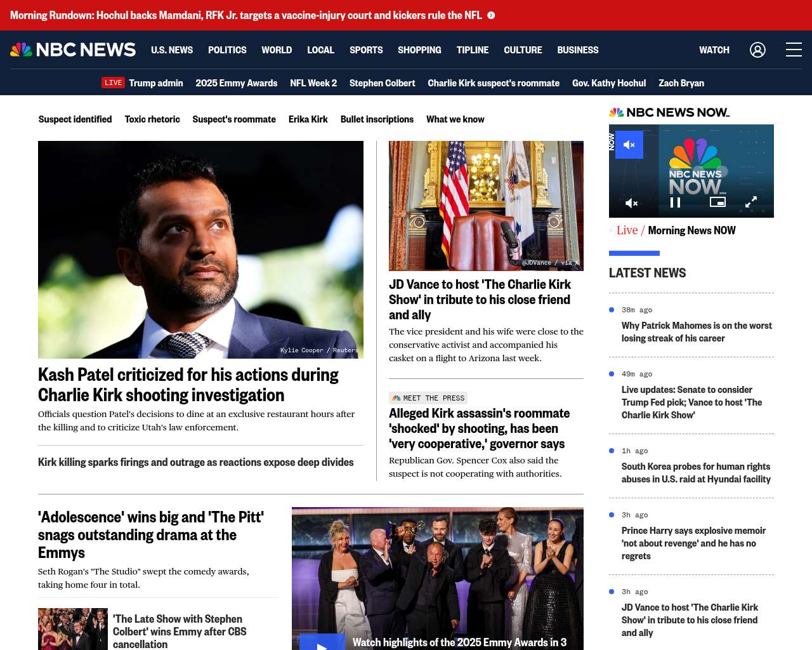
Task: Open Kirk killing sparks firings headline
Action: pyautogui.click(x=196, y=462)
